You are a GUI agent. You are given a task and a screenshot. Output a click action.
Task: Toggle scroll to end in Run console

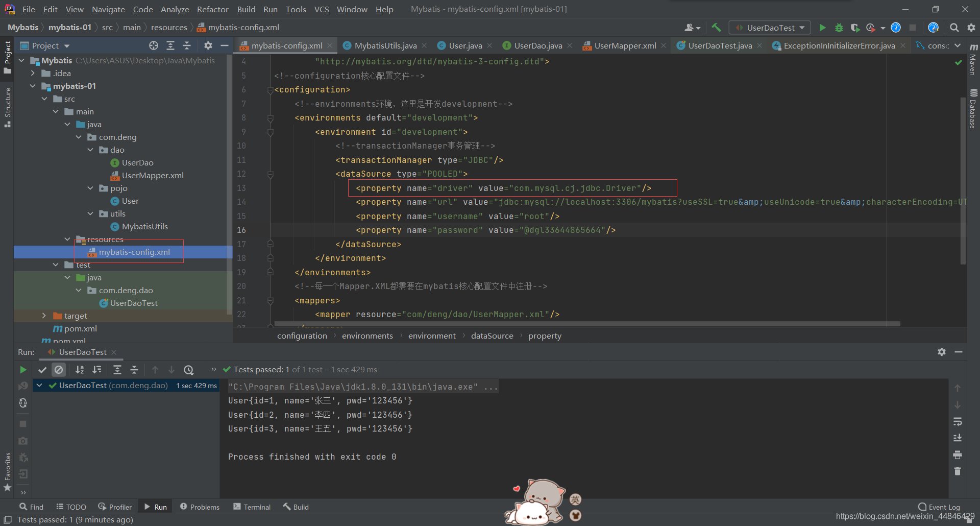958,438
